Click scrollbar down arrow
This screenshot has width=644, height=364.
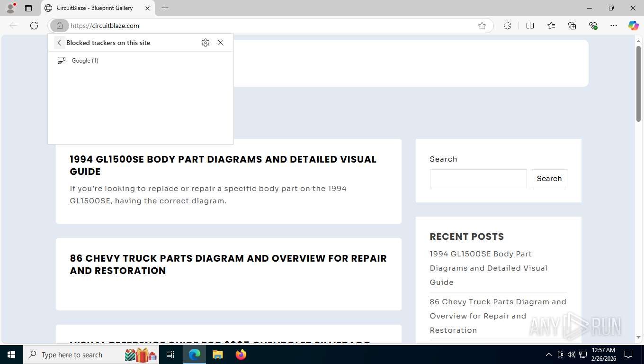coord(638,337)
